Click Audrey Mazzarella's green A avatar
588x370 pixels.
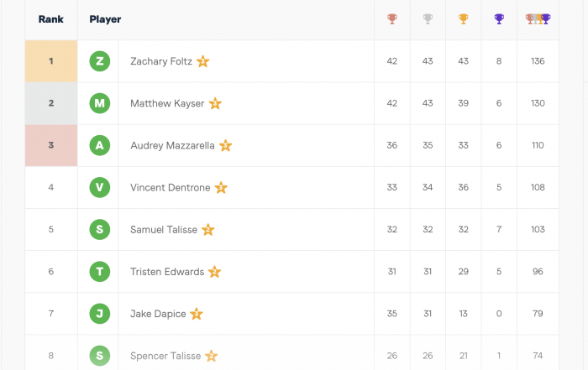click(100, 145)
